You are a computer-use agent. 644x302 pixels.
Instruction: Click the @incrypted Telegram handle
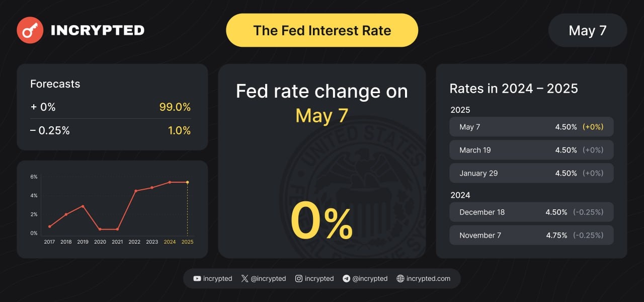[370, 278]
